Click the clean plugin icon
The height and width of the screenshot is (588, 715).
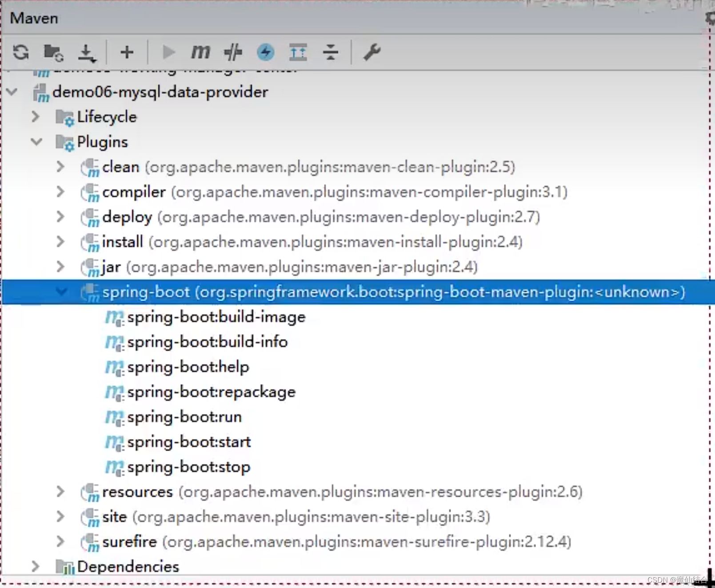[x=90, y=168]
